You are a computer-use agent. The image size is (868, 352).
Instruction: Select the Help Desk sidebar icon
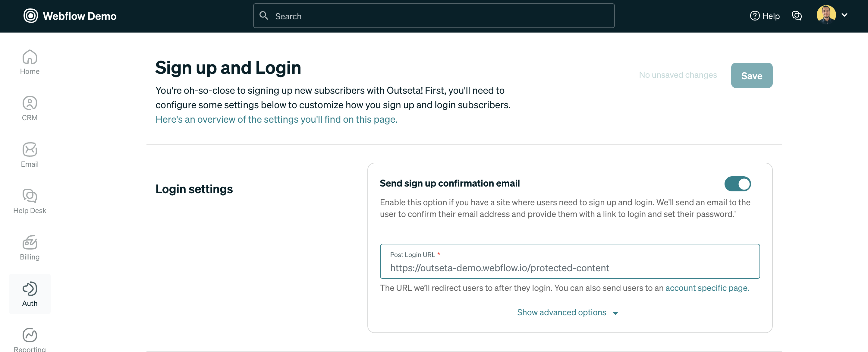click(x=30, y=201)
